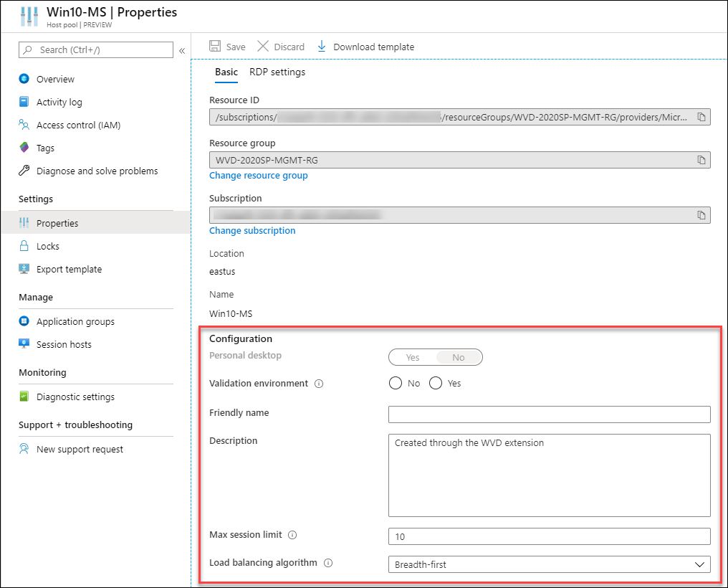This screenshot has height=588, width=728.
Task: Open Diagnose and solve problems entry
Action: pos(95,171)
